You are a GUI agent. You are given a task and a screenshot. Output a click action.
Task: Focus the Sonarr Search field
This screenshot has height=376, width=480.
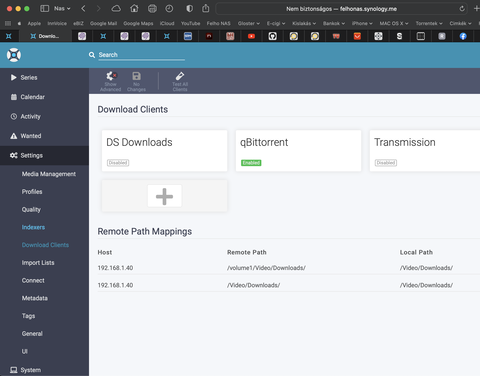tap(141, 55)
